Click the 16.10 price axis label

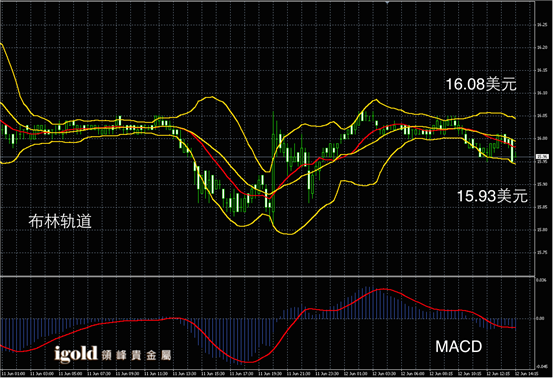(x=541, y=93)
